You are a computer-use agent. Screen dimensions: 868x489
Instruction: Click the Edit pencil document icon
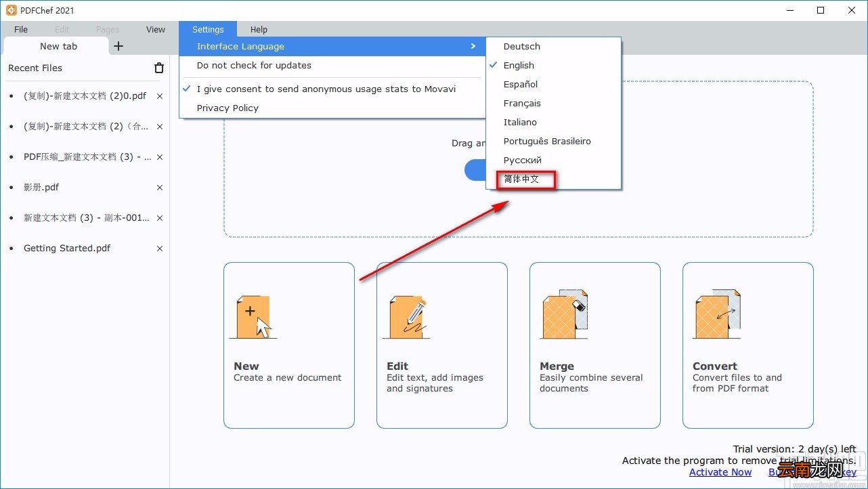tap(407, 317)
